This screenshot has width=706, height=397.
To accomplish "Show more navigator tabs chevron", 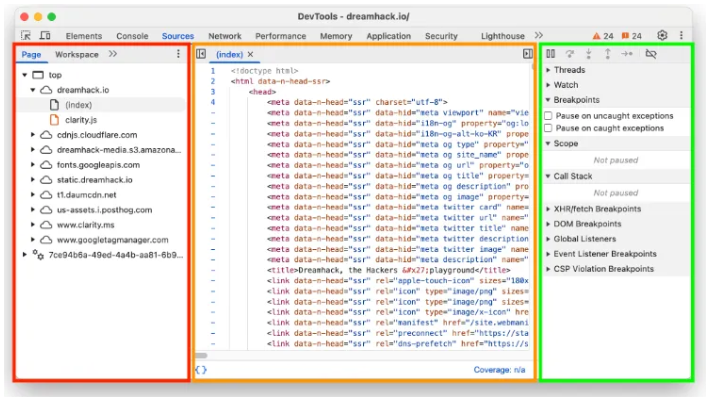I will pyautogui.click(x=113, y=54).
